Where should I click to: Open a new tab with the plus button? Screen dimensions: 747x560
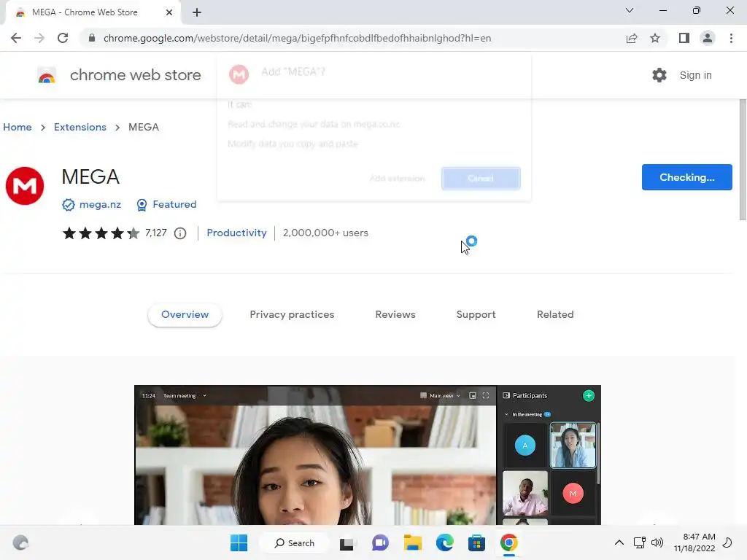pos(197,12)
